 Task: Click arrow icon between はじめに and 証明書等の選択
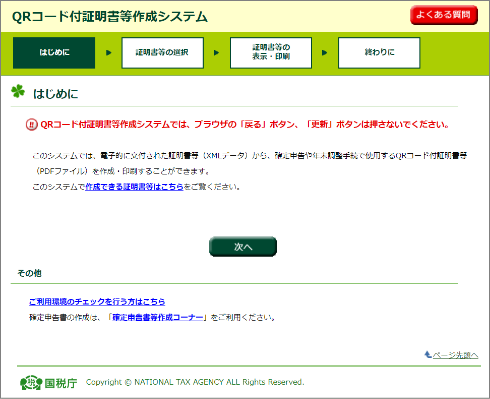click(108, 53)
